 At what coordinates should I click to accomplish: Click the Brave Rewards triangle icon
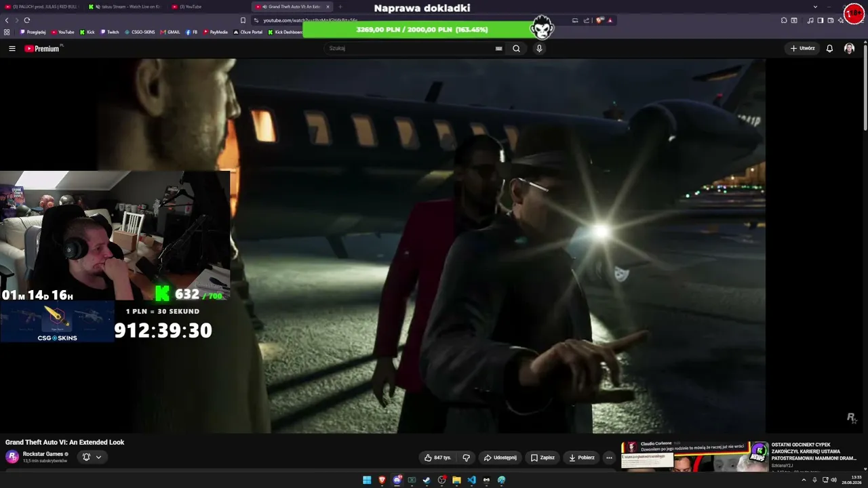(610, 20)
